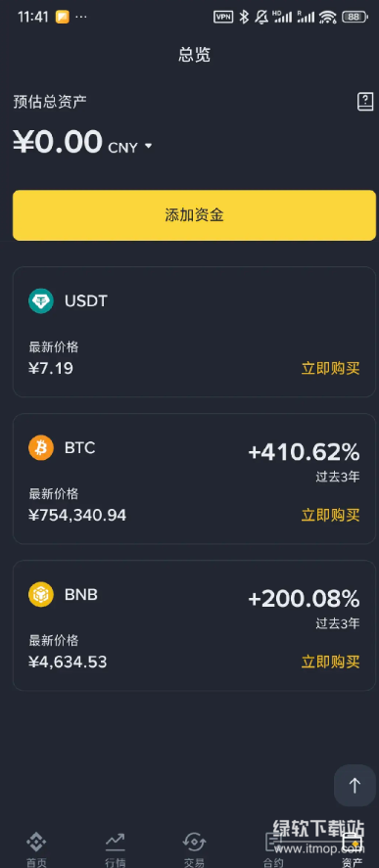
Task: Tap 立即购买 for USDT
Action: [x=330, y=369]
